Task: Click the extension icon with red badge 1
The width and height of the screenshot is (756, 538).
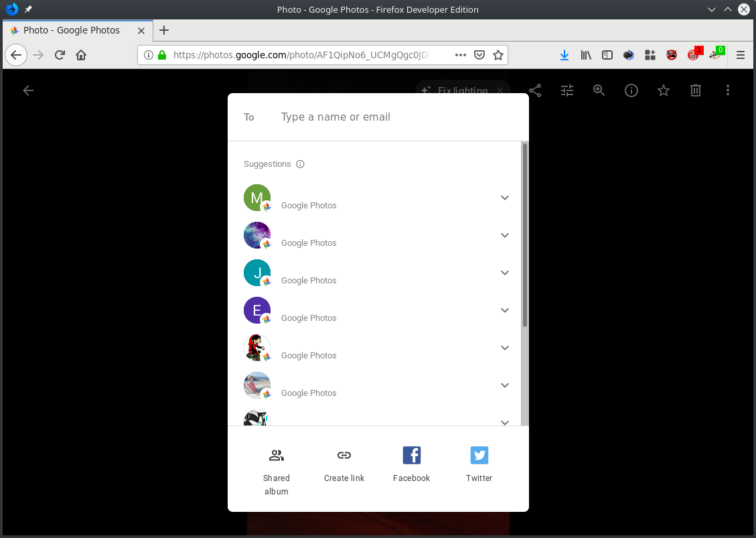Action: (x=694, y=54)
